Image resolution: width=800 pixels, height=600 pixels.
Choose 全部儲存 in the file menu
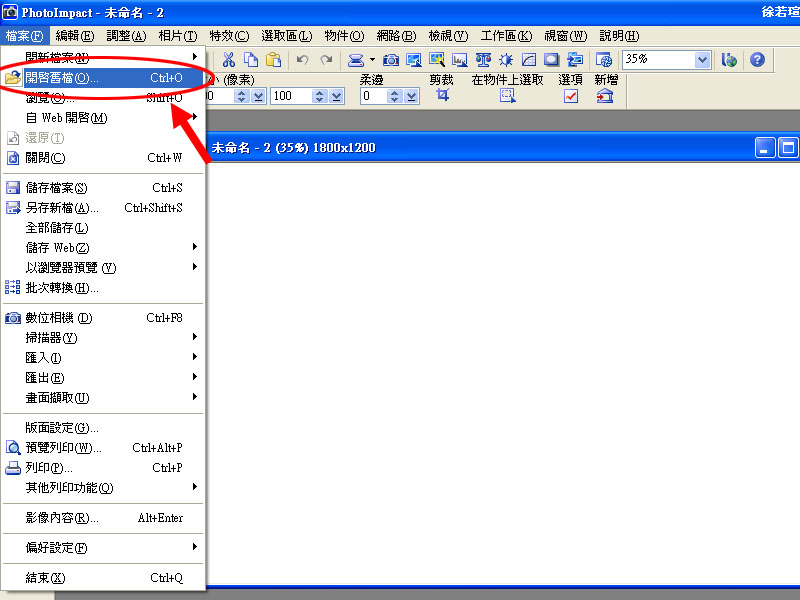pyautogui.click(x=104, y=228)
